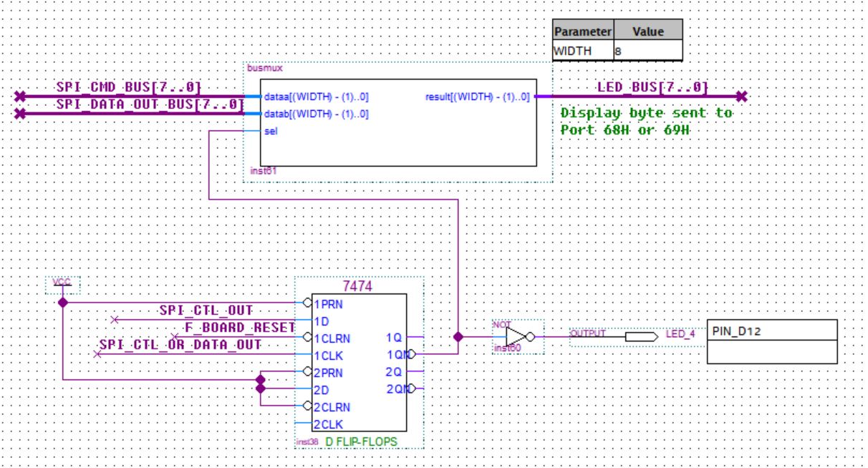This screenshot has width=868, height=468.
Task: Select the 7474 flip-flop block
Action: click(x=359, y=364)
